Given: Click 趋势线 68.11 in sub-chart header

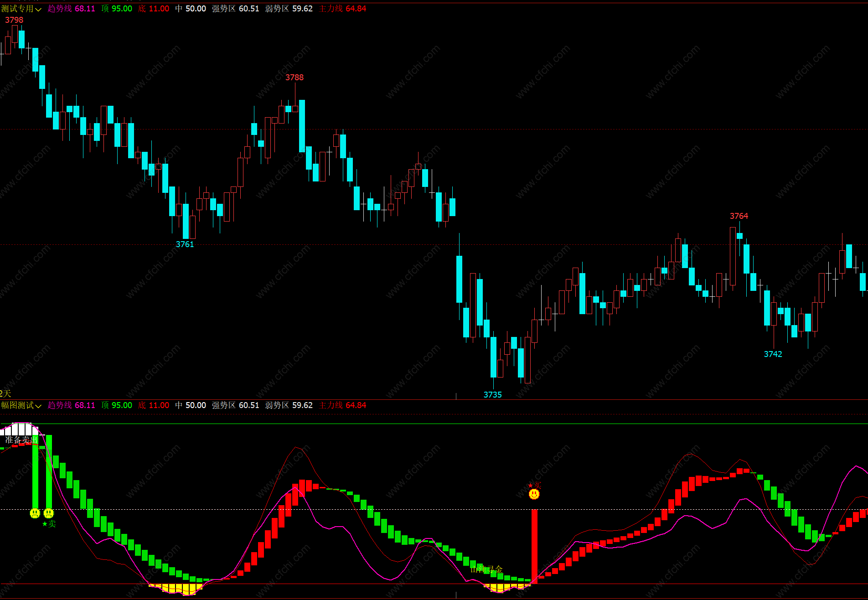Looking at the screenshot, I should click(x=71, y=405).
